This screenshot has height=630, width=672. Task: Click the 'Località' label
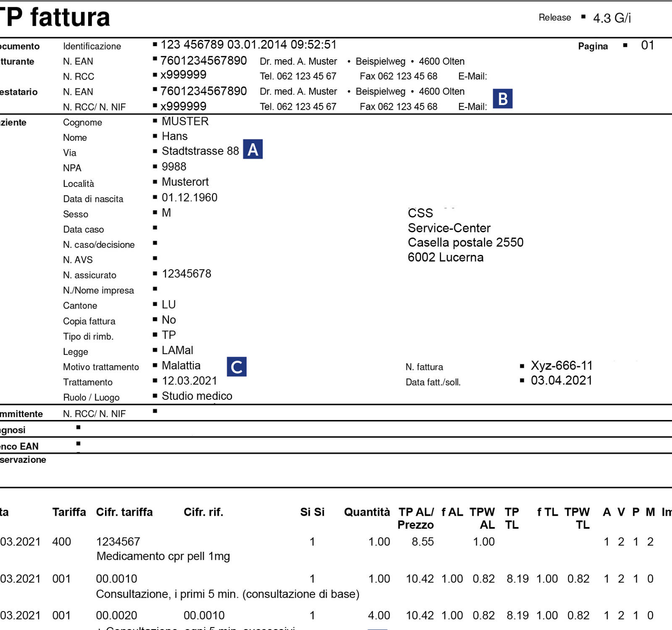click(79, 184)
